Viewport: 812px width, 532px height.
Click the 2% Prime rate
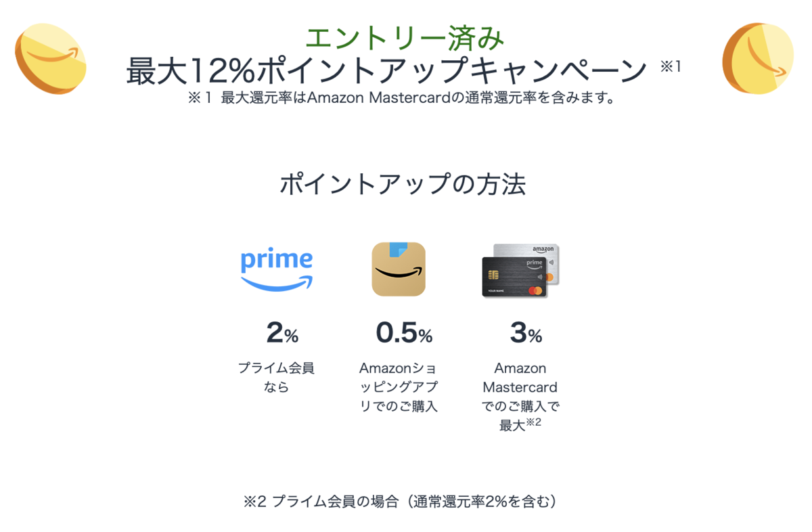pyautogui.click(x=282, y=333)
